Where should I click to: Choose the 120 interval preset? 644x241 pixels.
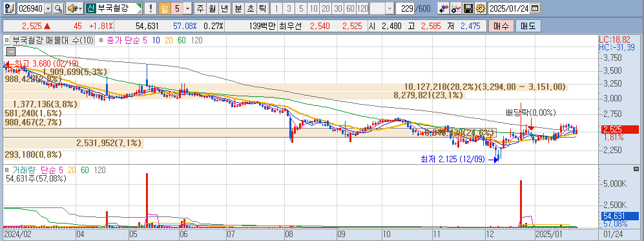click(x=362, y=8)
